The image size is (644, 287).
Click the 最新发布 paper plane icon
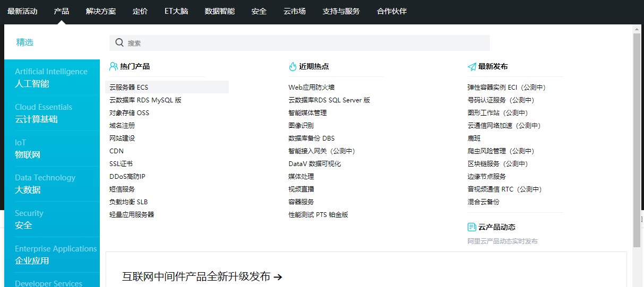(x=471, y=67)
